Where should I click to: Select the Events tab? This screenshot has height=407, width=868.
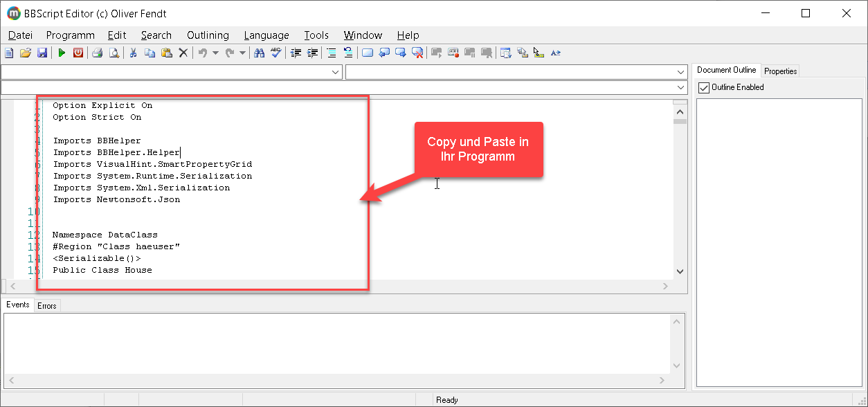point(18,305)
